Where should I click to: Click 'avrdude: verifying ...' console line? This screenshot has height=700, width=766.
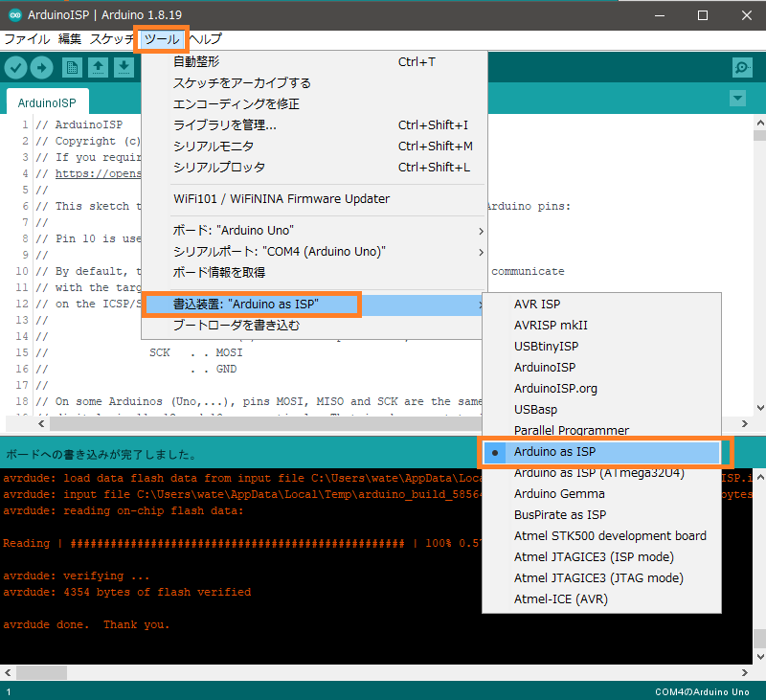click(77, 576)
